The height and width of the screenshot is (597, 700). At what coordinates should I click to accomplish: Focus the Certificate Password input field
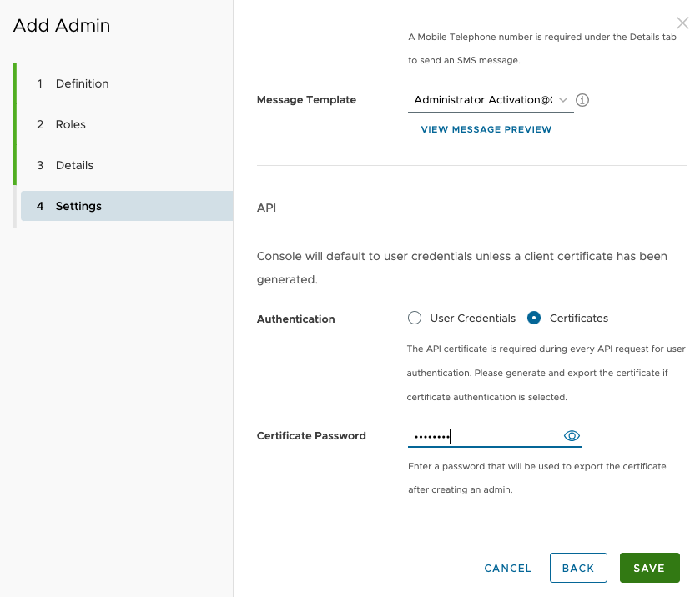pyautogui.click(x=484, y=435)
